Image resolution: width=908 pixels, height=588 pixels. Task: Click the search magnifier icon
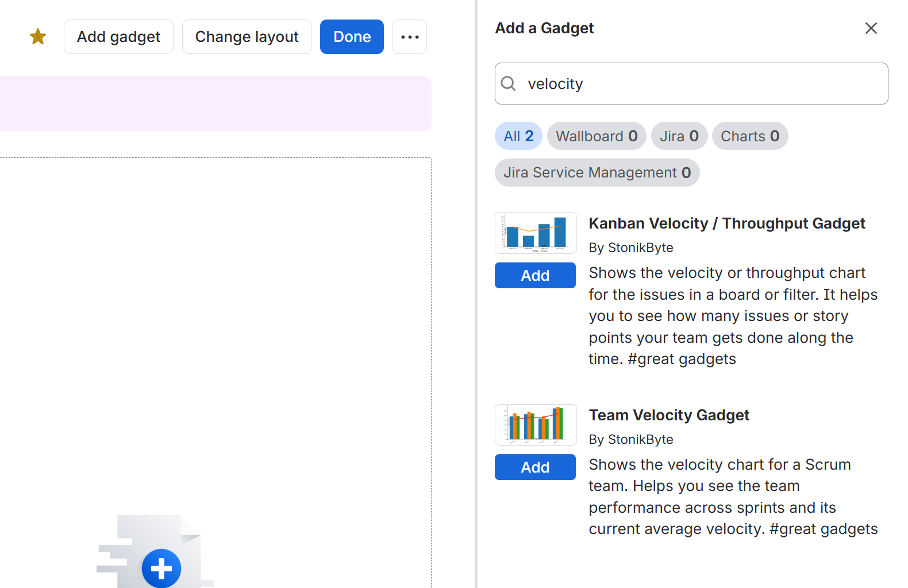point(508,84)
